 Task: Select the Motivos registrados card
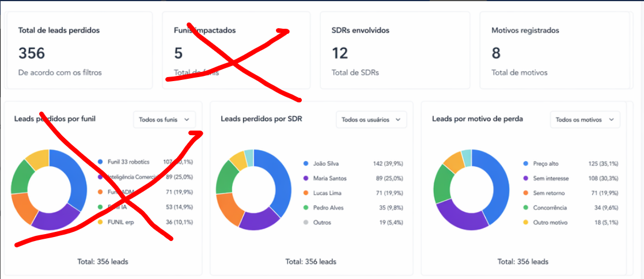point(555,50)
